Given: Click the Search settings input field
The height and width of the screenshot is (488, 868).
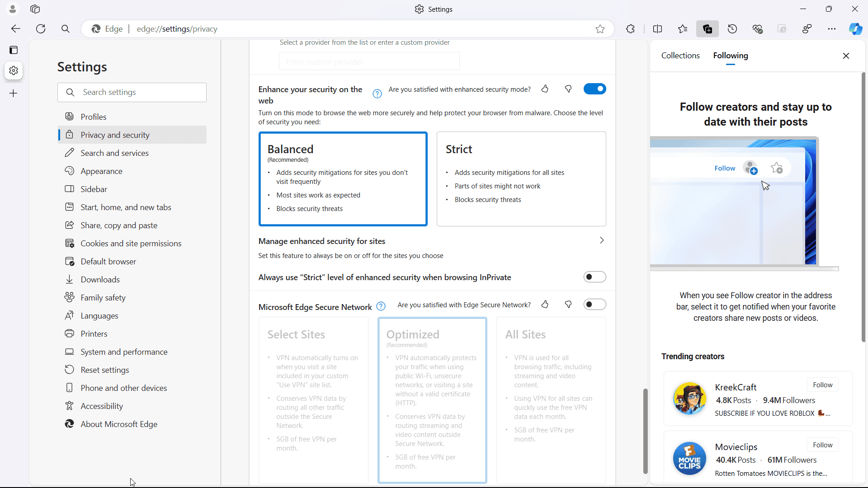Looking at the screenshot, I should [132, 92].
